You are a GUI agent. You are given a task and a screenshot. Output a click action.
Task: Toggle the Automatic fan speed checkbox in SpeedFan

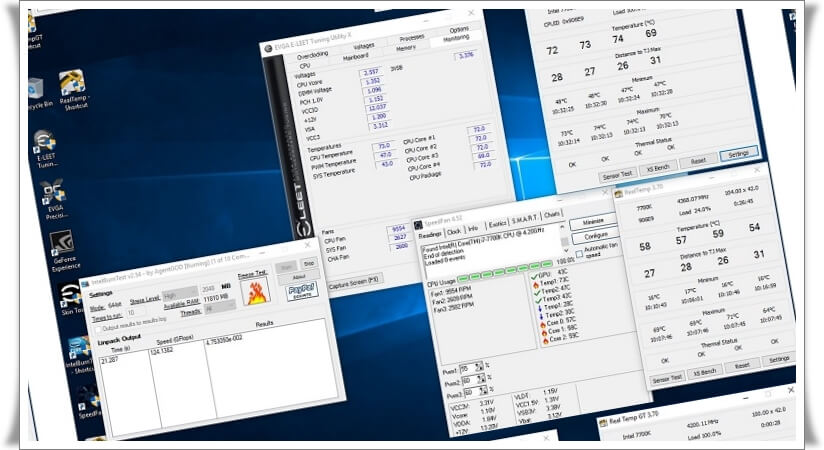[579, 254]
